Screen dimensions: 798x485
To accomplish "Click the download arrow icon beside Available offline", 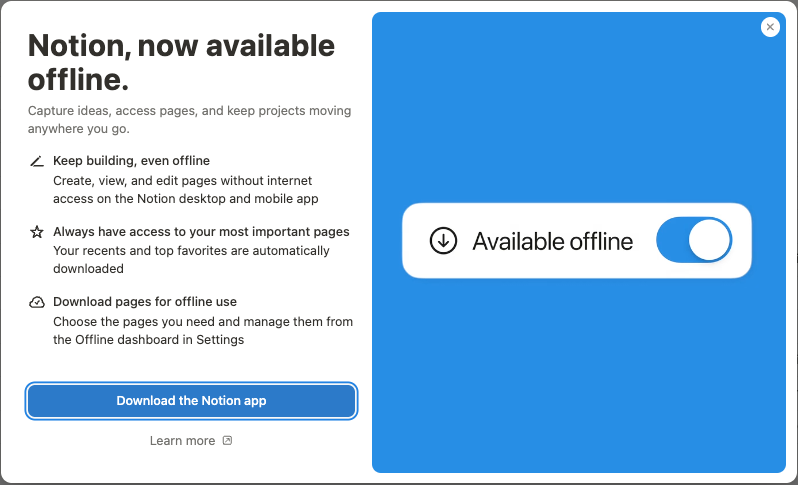I will [443, 240].
